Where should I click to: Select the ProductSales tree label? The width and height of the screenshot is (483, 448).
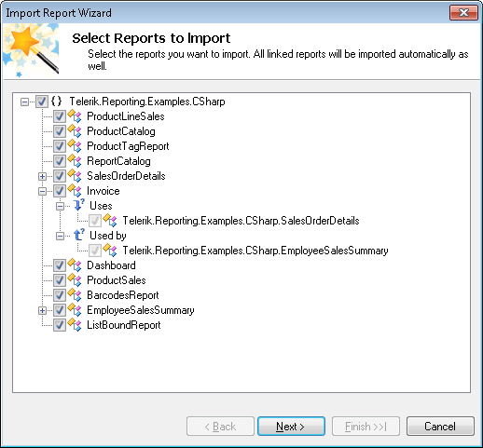click(117, 280)
